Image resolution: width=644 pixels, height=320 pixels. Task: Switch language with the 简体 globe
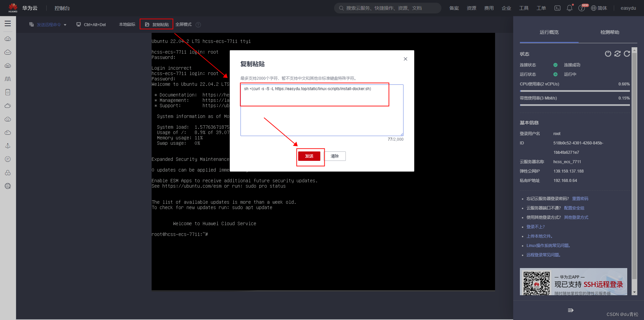pos(599,8)
